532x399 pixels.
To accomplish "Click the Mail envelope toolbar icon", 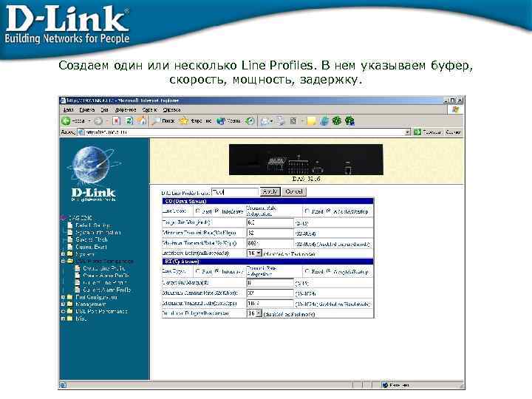I will (x=266, y=120).
